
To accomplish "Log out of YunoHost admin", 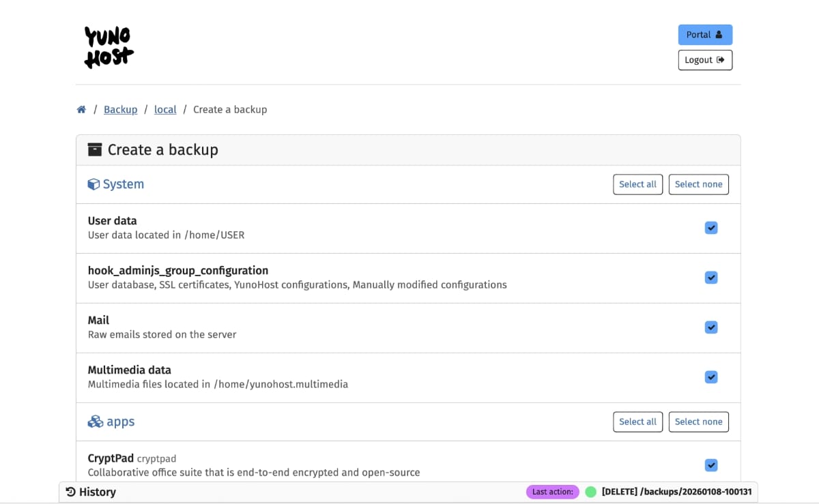I will [x=704, y=60].
